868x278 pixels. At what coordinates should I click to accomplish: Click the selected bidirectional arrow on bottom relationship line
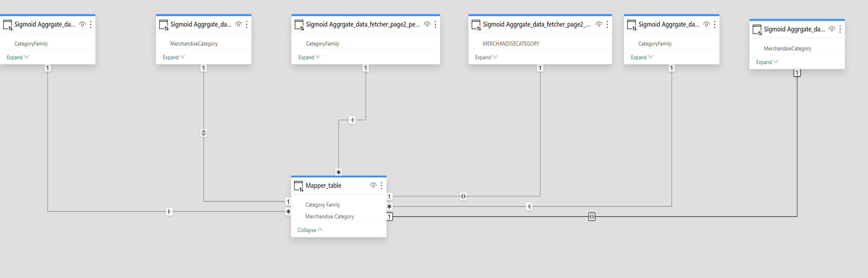592,217
